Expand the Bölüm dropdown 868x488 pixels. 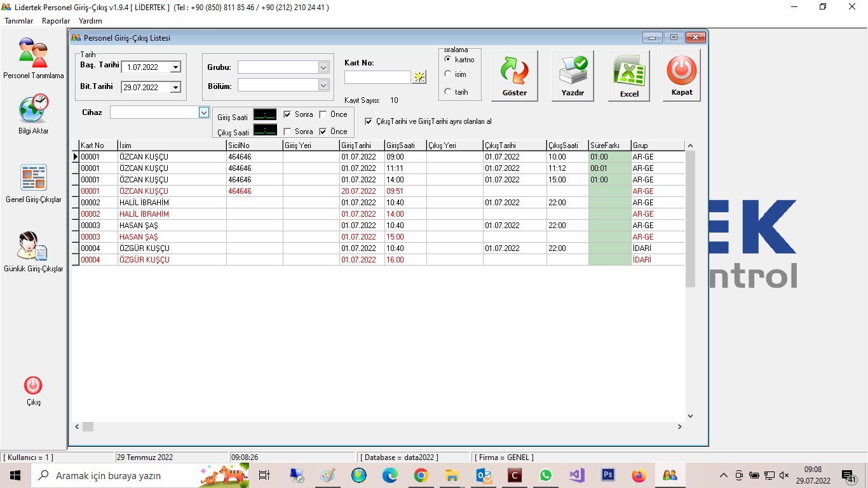pos(323,85)
